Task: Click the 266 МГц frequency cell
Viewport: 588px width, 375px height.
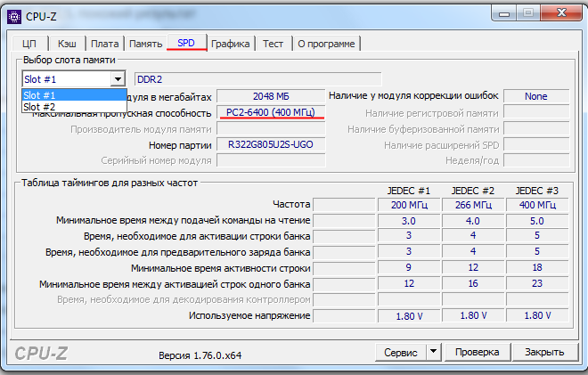Action: [473, 205]
